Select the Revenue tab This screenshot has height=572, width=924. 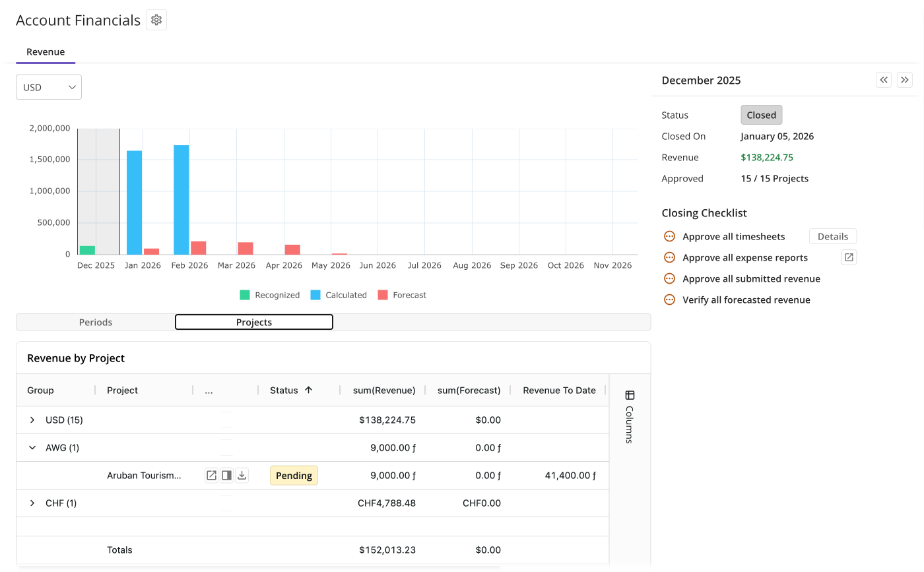click(45, 51)
